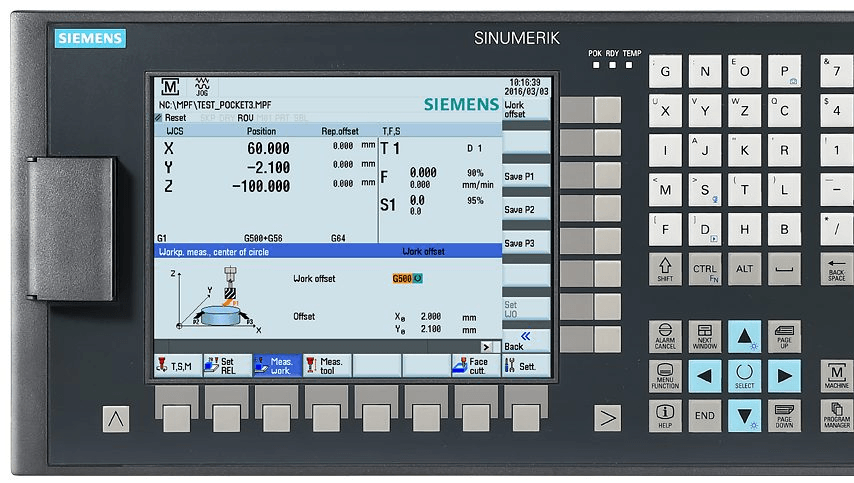Tap the P letter key

[x=784, y=71]
